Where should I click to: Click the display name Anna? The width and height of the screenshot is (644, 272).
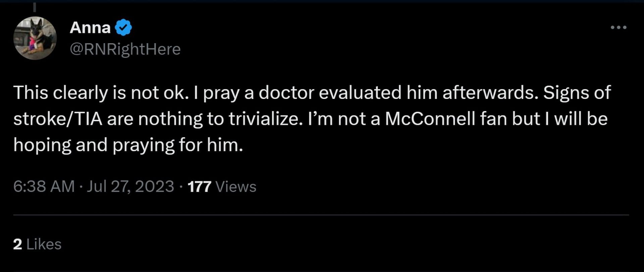click(x=90, y=27)
